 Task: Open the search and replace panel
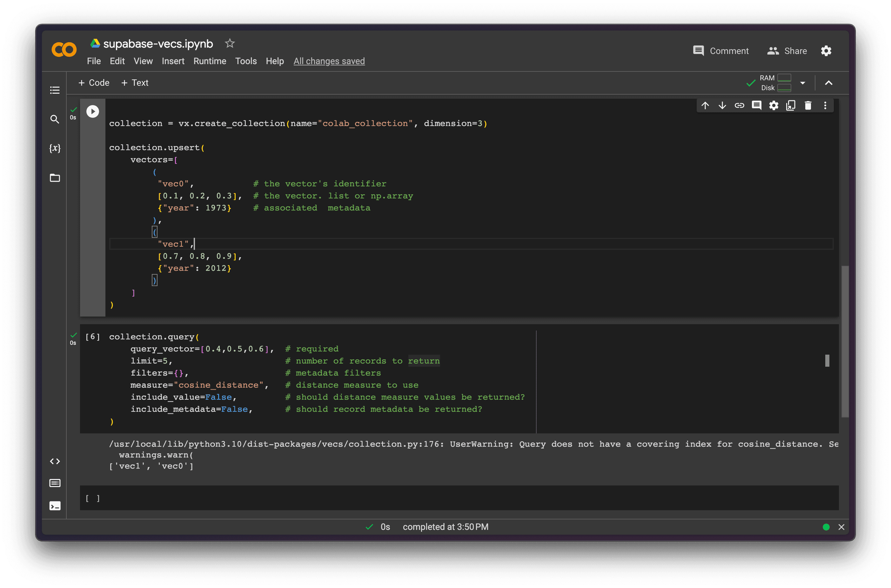[55, 119]
